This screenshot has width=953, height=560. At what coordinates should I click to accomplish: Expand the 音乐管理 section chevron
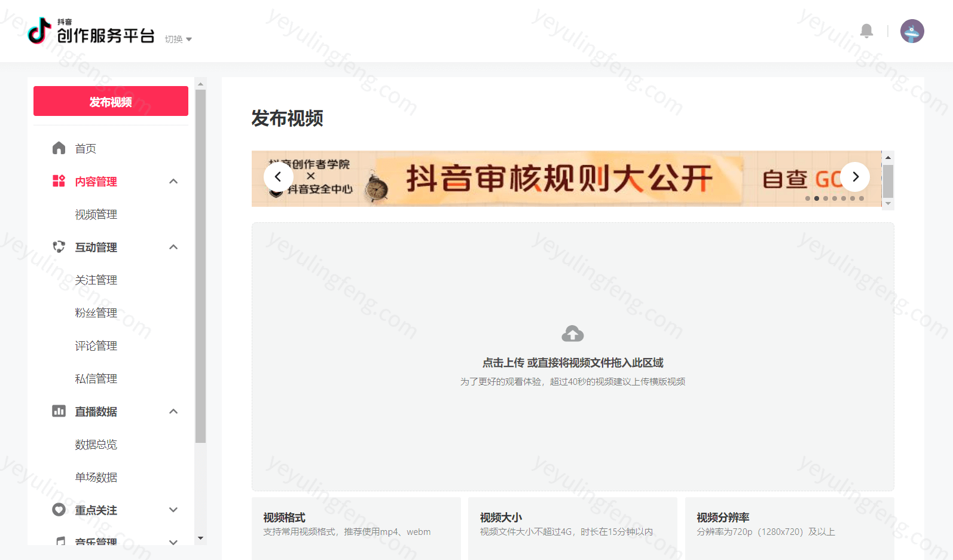pyautogui.click(x=173, y=542)
